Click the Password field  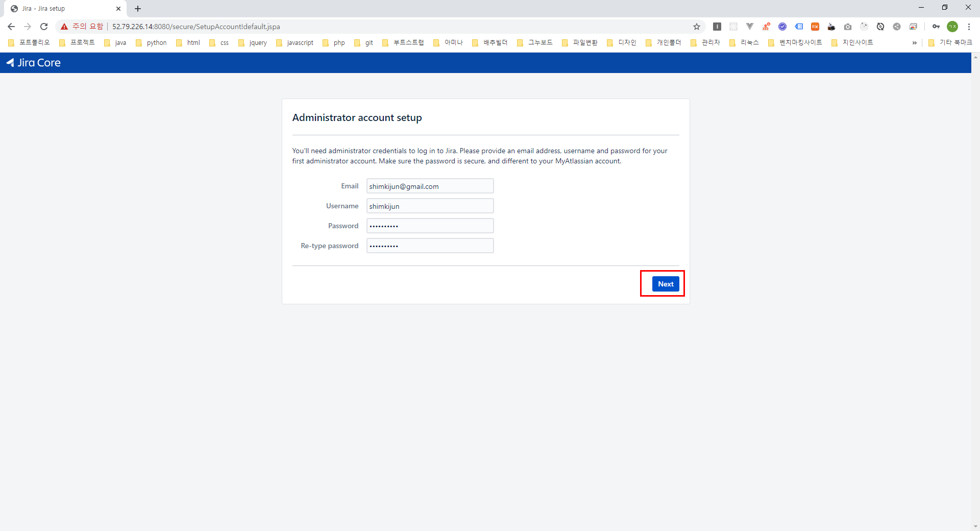(x=430, y=226)
